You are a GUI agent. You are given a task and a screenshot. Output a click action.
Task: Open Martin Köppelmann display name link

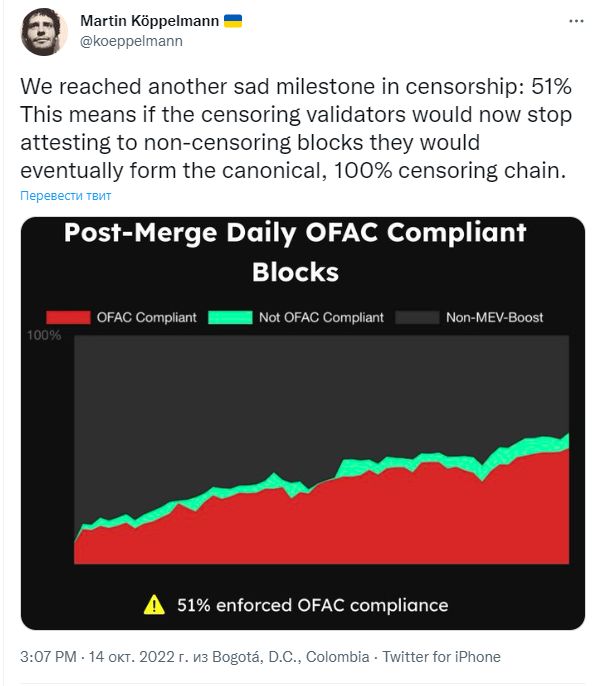[149, 21]
